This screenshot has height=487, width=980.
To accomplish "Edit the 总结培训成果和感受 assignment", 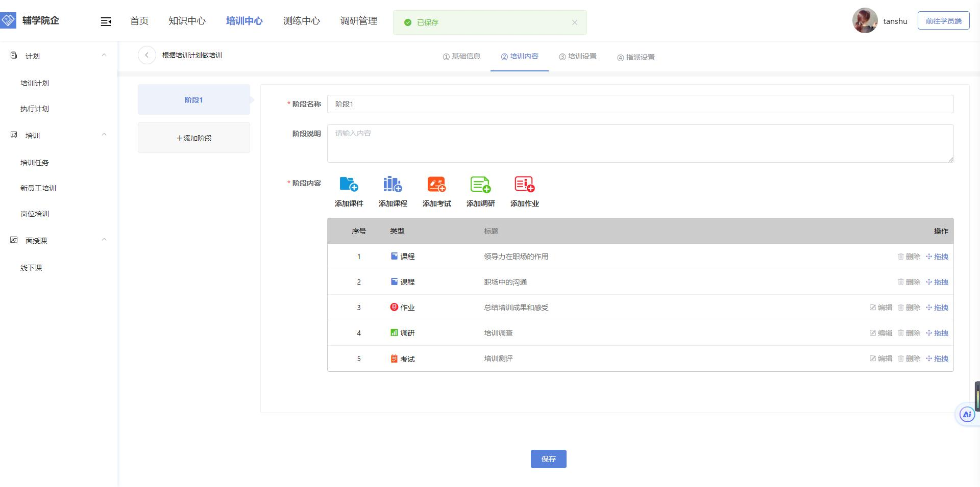I will click(x=881, y=307).
